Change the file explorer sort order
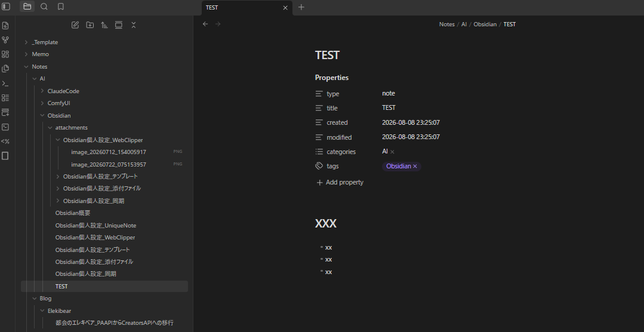The image size is (644, 332). click(104, 25)
